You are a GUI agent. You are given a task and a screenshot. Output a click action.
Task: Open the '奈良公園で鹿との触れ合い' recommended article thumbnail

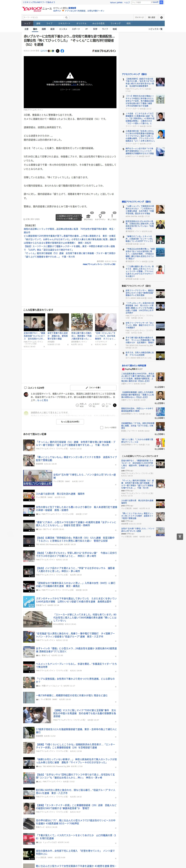(82, 322)
